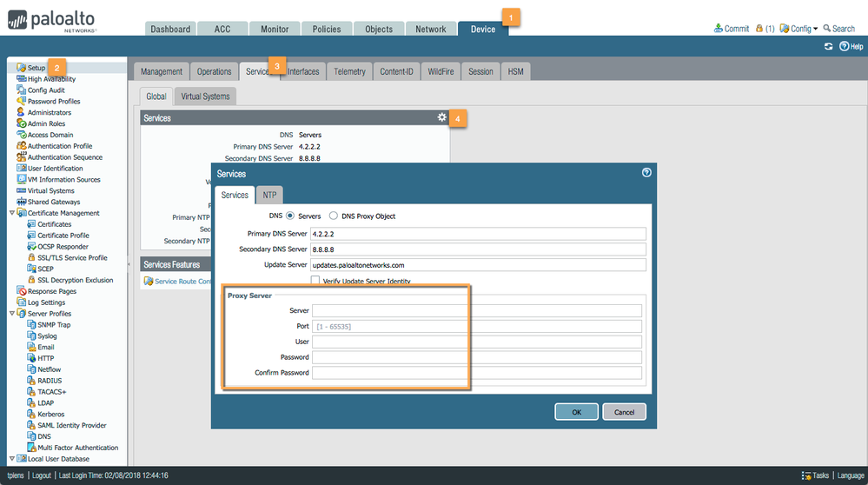Collapse the Server Profiles tree node
This screenshot has width=868, height=485.
coord(11,314)
